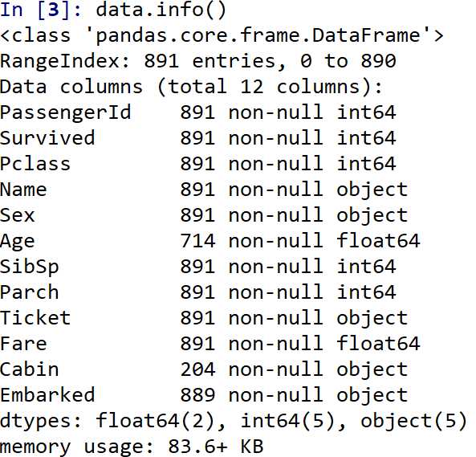Viewport: 476px width, 457px height.
Task: Click the memory usage 83.6+ KB line
Action: (x=132, y=447)
